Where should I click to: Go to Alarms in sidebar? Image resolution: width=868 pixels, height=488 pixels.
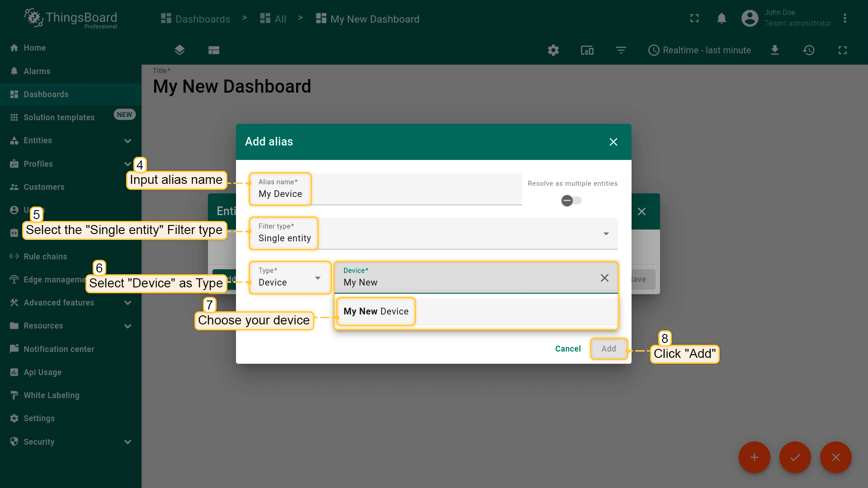click(x=37, y=71)
